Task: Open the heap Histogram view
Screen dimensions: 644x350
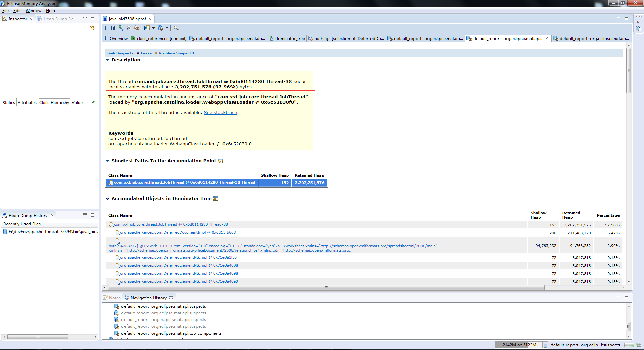Action: (113, 28)
